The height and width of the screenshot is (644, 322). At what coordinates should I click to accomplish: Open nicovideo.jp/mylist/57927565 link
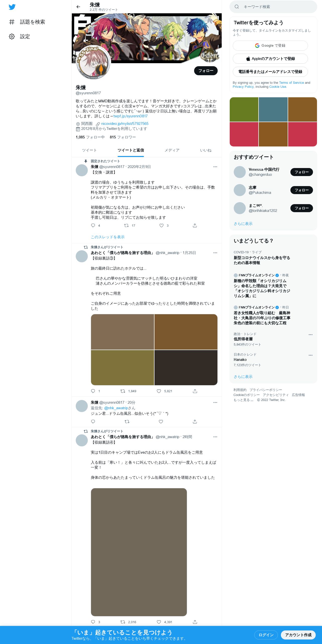(125, 124)
